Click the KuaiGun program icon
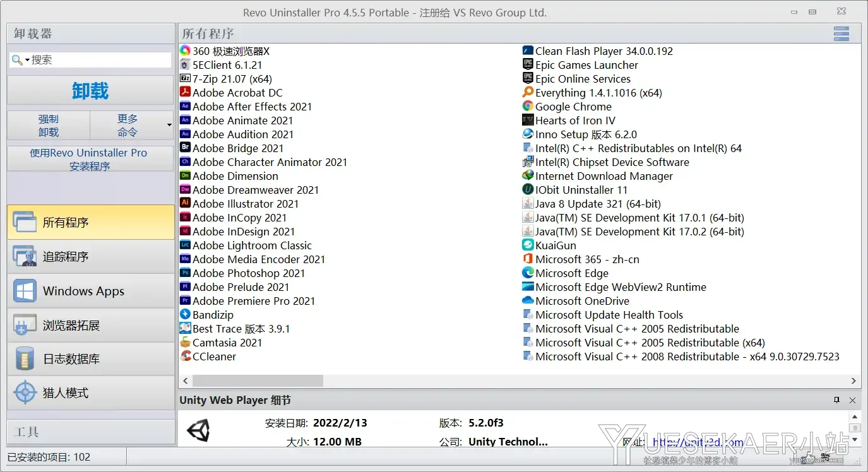This screenshot has width=868, height=472. 528,245
